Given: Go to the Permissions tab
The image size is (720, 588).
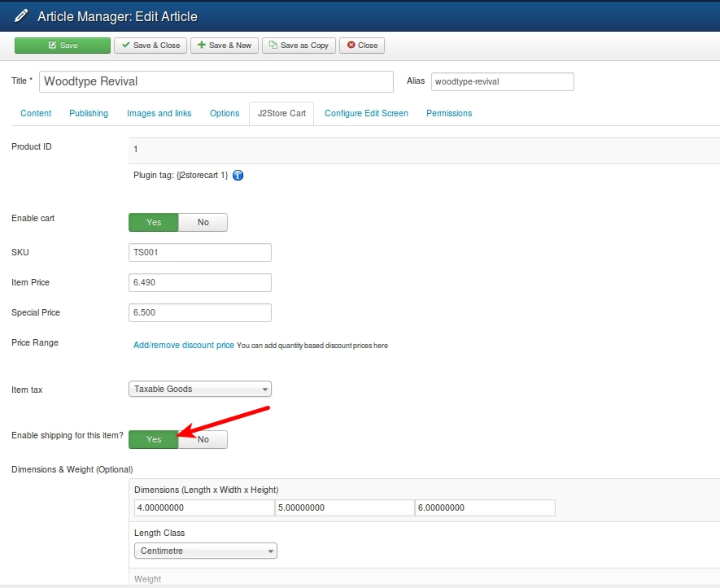Looking at the screenshot, I should tap(449, 113).
